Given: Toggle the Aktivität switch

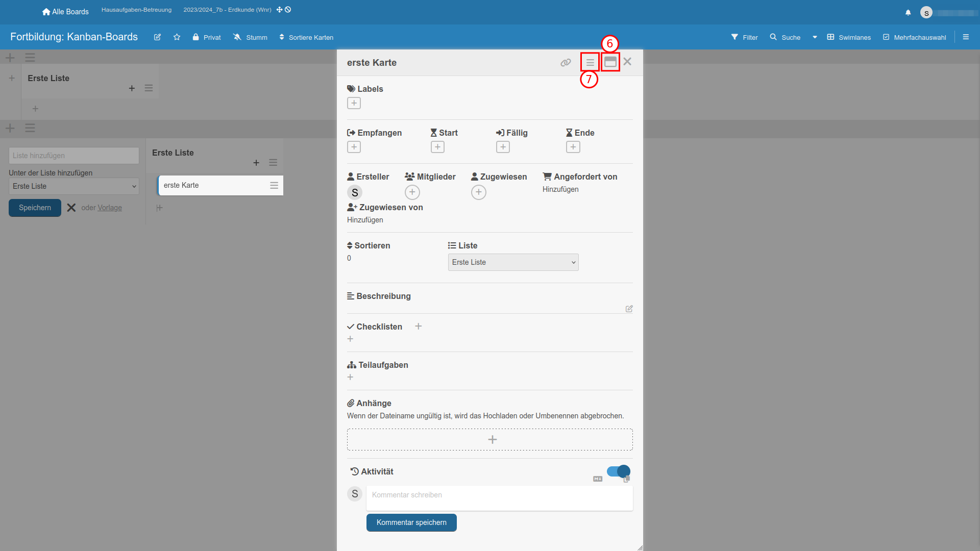Looking at the screenshot, I should tap(618, 471).
